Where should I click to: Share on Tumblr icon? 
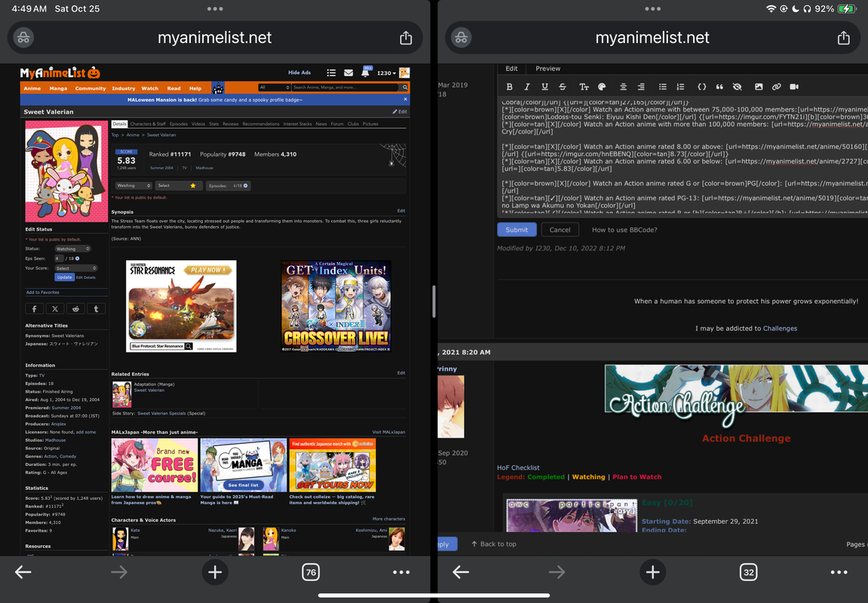point(96,309)
